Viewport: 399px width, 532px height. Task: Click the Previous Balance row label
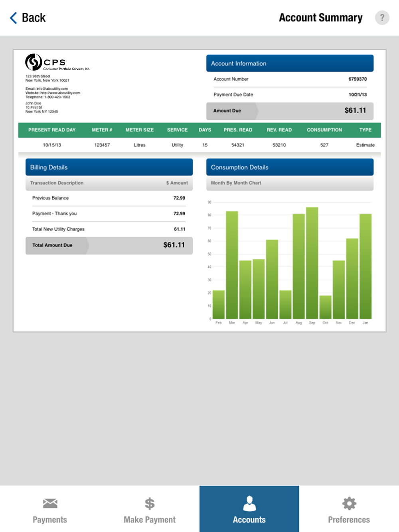pyautogui.click(x=50, y=198)
